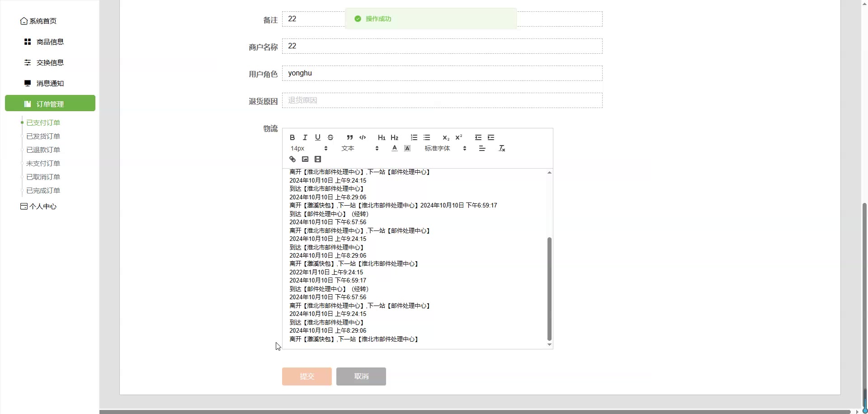Apply Heading 2 style

(395, 137)
